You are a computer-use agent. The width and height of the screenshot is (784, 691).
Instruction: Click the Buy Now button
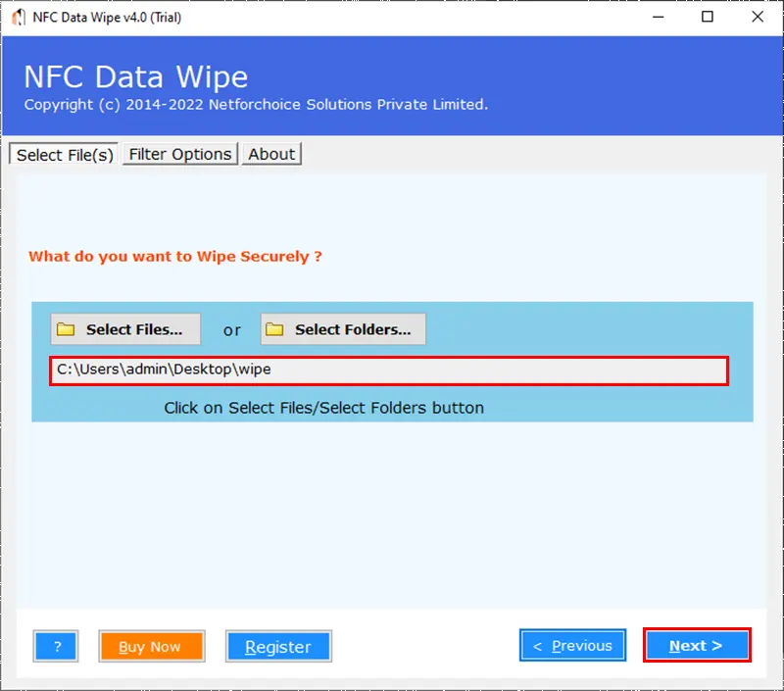click(x=152, y=646)
